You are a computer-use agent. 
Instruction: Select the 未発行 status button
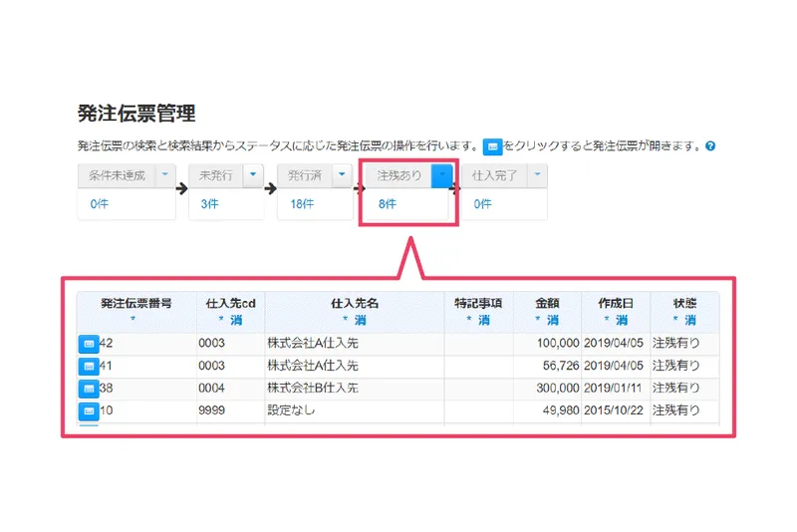tap(216, 175)
